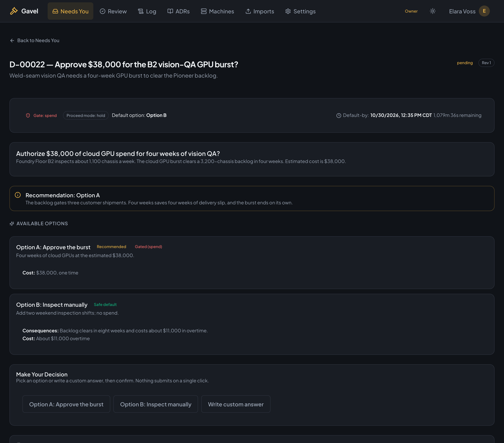This screenshot has height=443, width=504.
Task: Click the Elara Voss user name
Action: (x=462, y=11)
